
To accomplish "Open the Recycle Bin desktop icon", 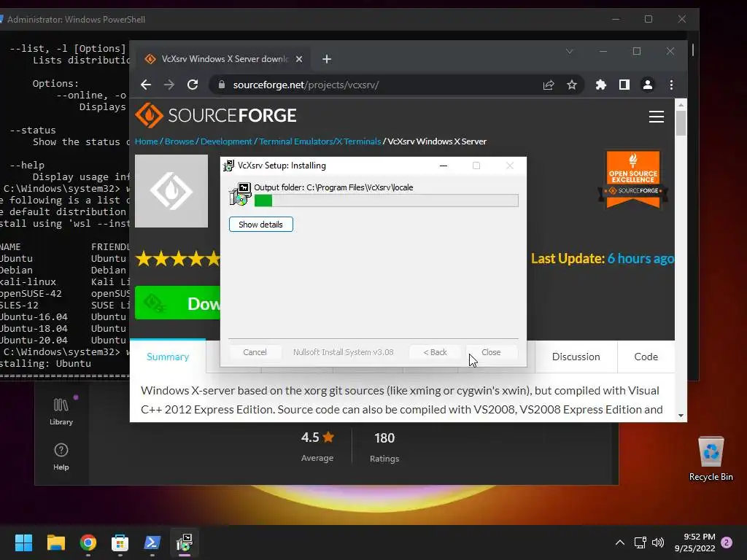I will [711, 459].
